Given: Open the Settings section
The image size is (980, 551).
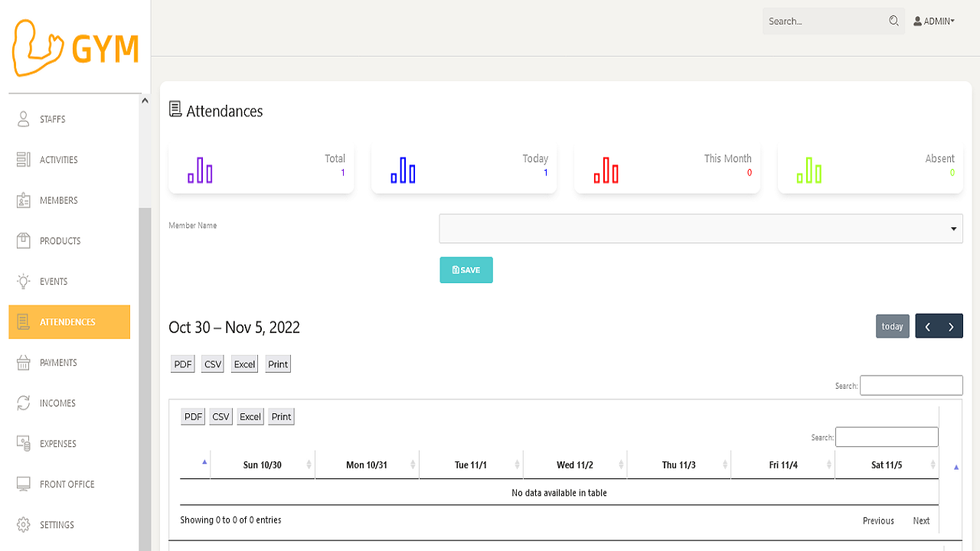Looking at the screenshot, I should [x=57, y=524].
